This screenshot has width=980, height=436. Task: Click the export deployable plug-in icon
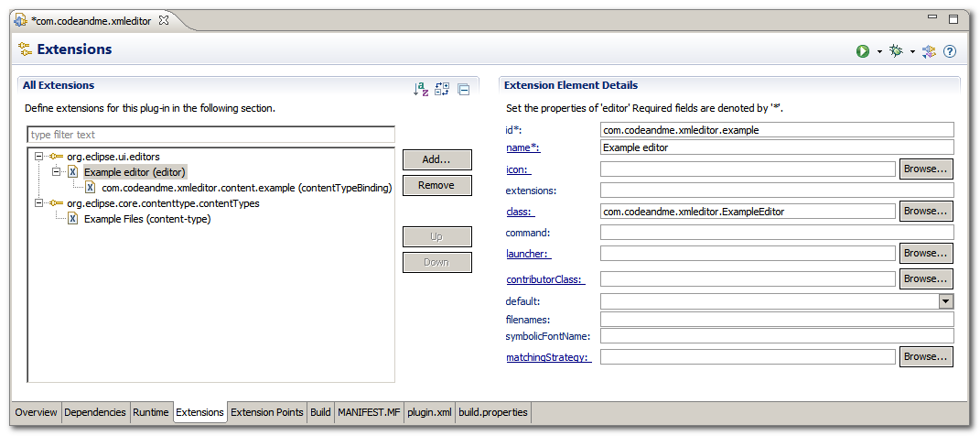click(x=929, y=51)
